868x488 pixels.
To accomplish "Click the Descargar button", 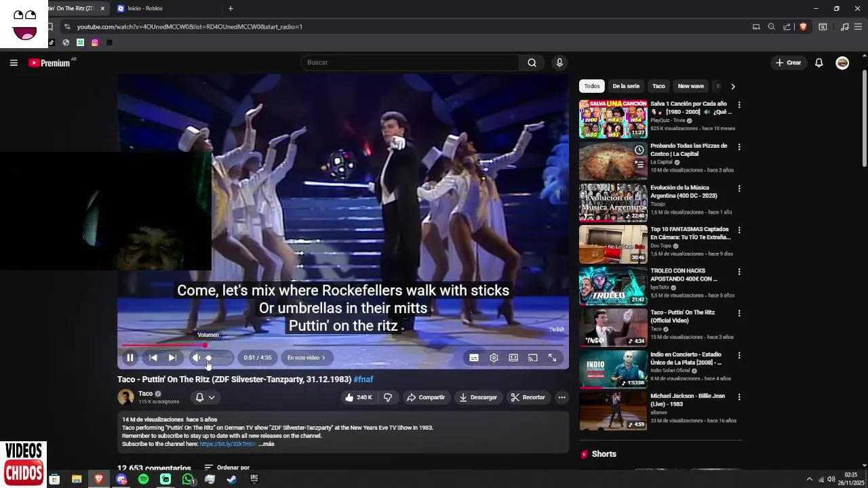I will tap(478, 397).
